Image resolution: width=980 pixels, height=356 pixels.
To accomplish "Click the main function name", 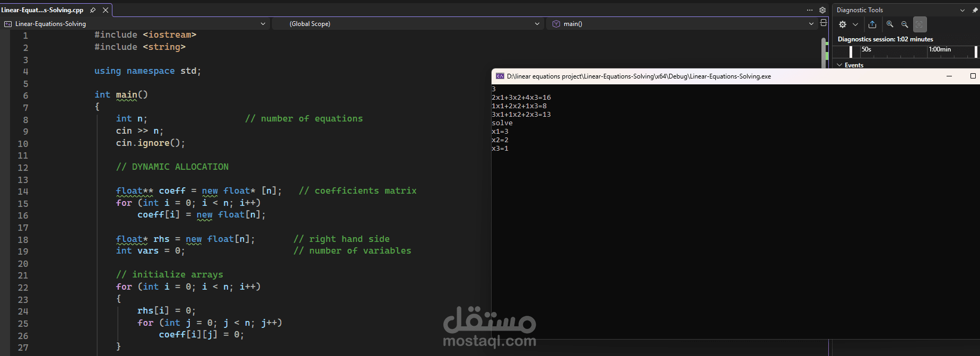I will (127, 95).
